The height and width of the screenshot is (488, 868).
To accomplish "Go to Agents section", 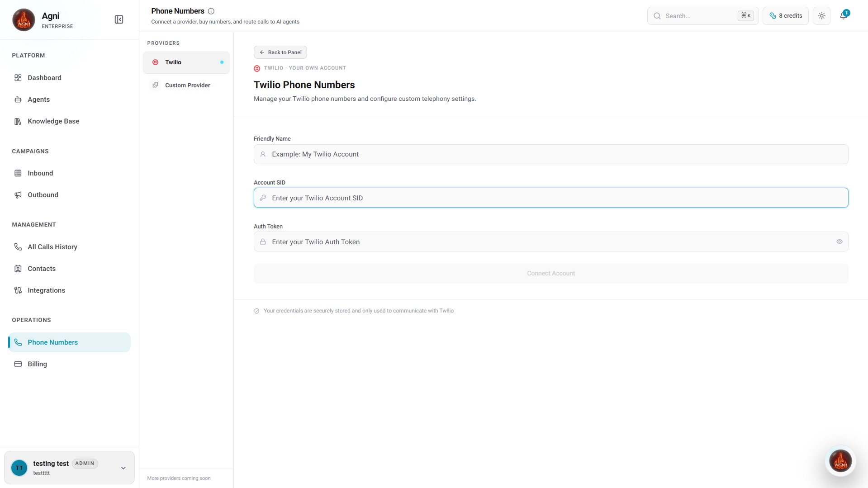I will [x=69, y=99].
